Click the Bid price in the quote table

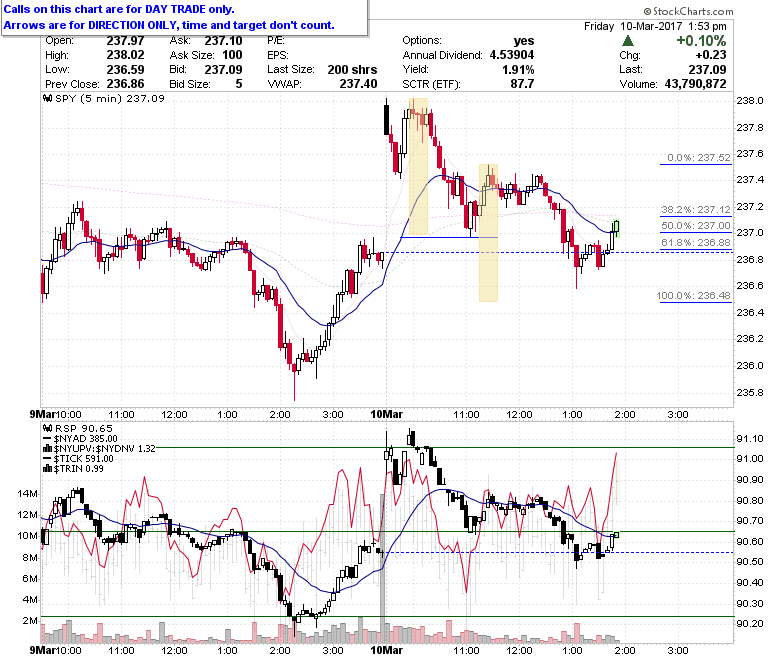(x=223, y=69)
